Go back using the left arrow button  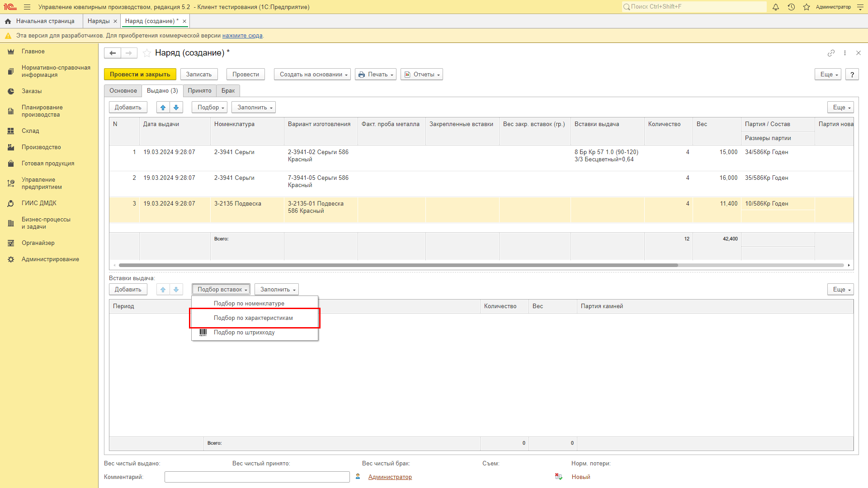tap(113, 53)
